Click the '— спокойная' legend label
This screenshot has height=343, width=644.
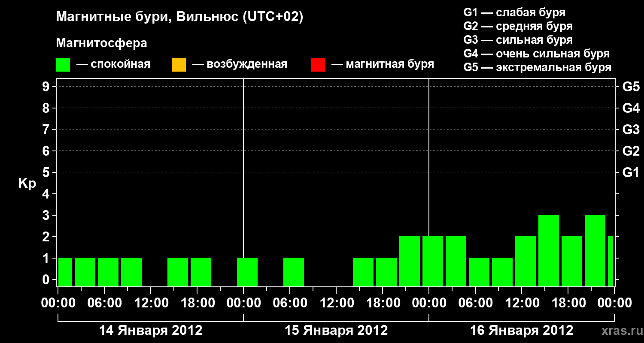[113, 65]
